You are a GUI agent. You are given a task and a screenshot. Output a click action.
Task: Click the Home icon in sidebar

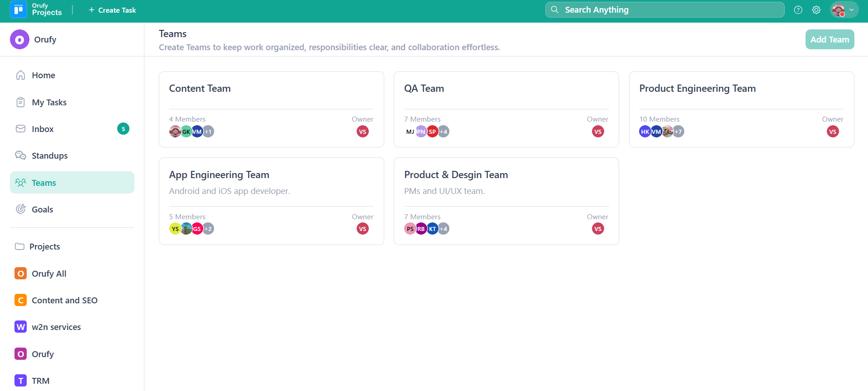pos(20,75)
